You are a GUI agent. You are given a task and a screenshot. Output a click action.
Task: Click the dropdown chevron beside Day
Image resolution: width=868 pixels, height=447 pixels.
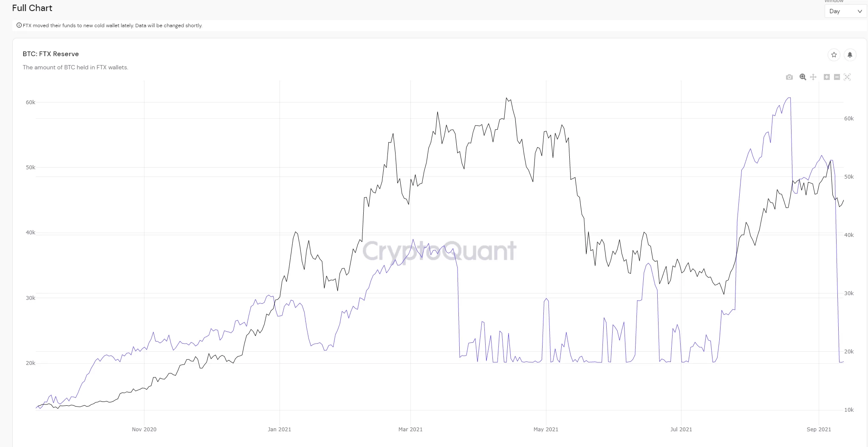[860, 11]
